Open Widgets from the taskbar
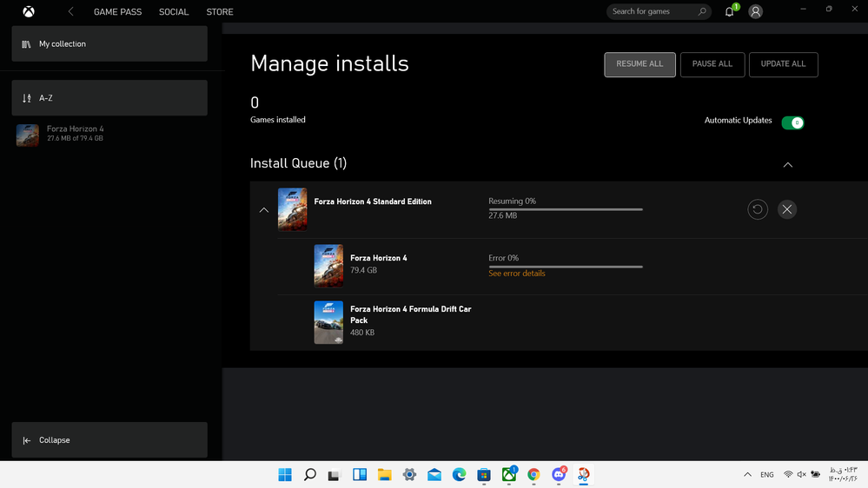Screen dimensions: 868x488 tap(360, 475)
